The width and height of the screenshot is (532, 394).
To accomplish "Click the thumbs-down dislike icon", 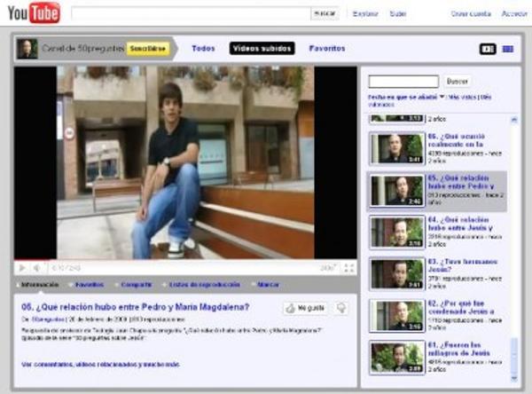I will click(x=341, y=308).
